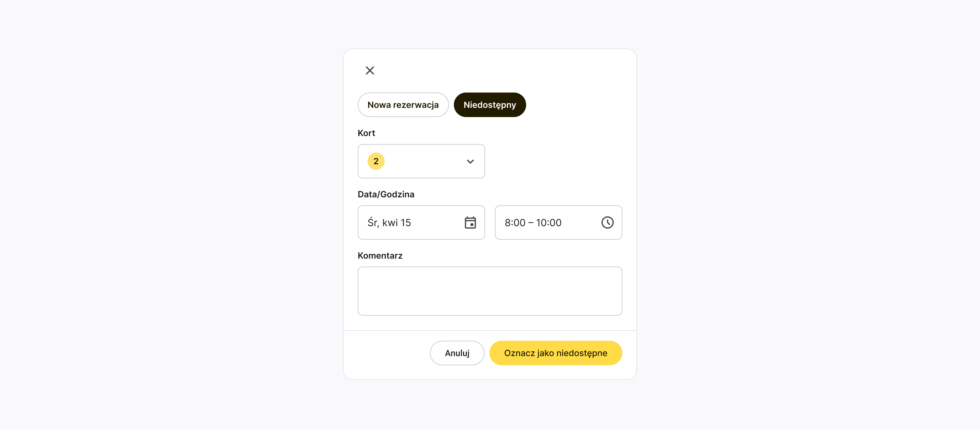980x429 pixels.
Task: Open the date picker via calendar icon
Action: coord(470,222)
